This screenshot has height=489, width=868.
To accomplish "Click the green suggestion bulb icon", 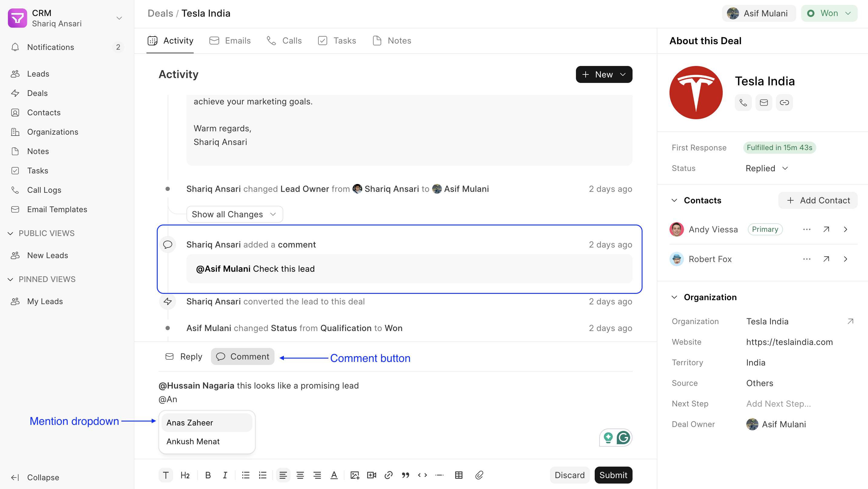I will (x=608, y=438).
